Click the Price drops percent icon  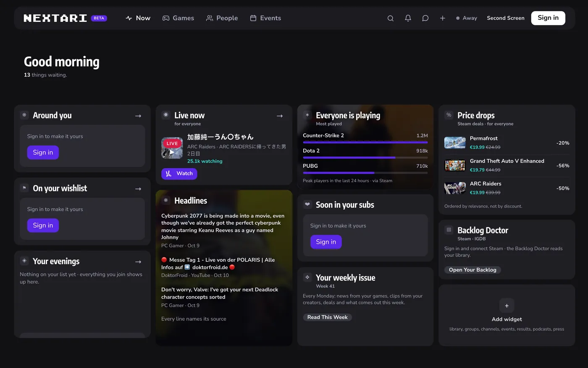pyautogui.click(x=449, y=115)
